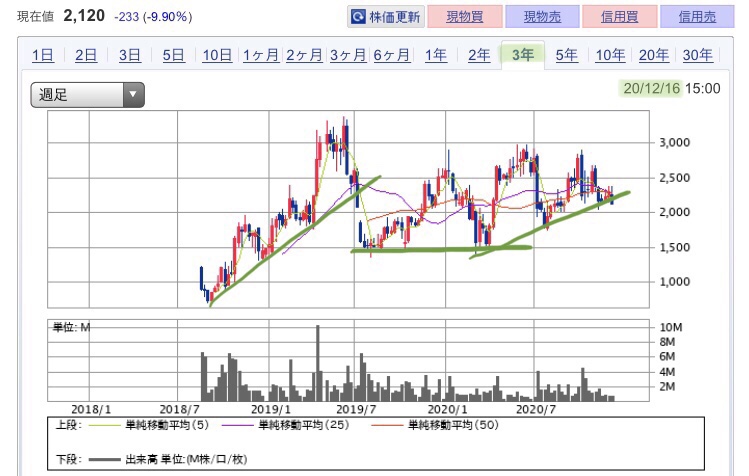Image resolution: width=749 pixels, height=476 pixels.
Task: Click the change value -233 (-9.90%)
Action: 153,17
